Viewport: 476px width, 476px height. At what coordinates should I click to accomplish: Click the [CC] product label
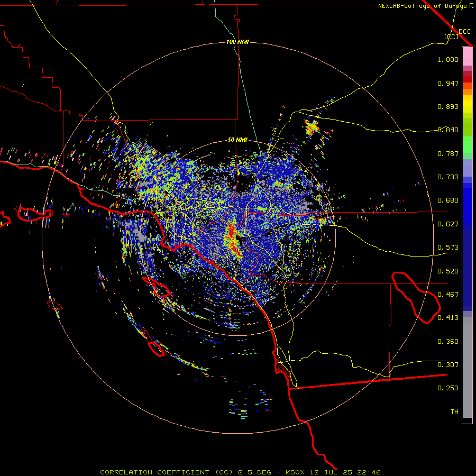tap(452, 36)
